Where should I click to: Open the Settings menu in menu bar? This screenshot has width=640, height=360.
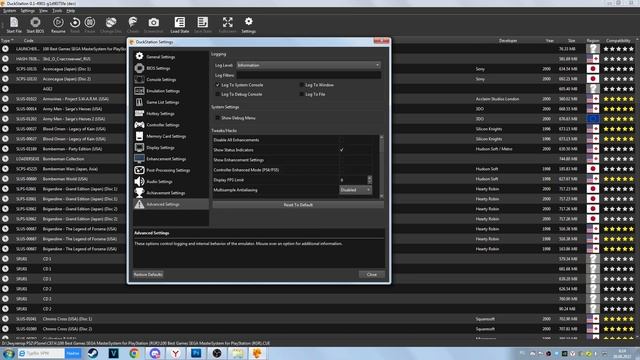point(27,11)
